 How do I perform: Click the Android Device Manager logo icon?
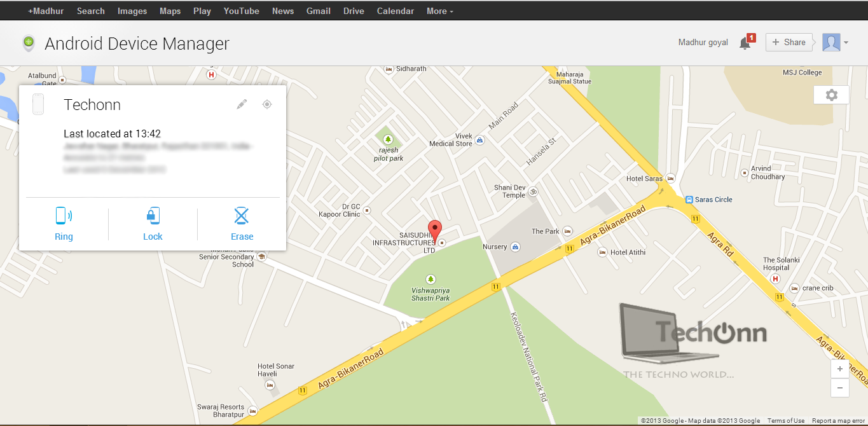28,43
